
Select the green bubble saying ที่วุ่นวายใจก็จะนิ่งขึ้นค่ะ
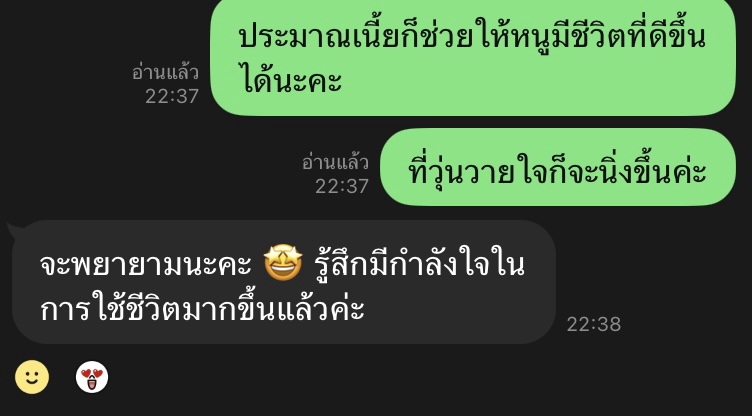coord(557,167)
